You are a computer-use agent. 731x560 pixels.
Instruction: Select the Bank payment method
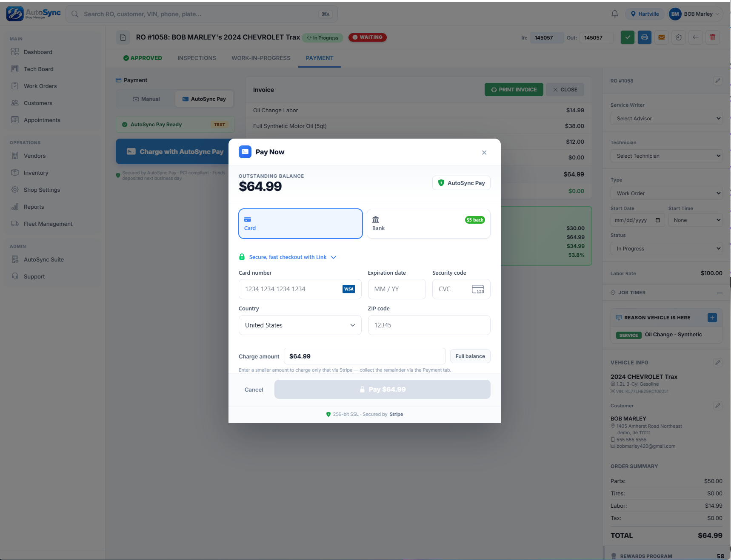point(428,224)
